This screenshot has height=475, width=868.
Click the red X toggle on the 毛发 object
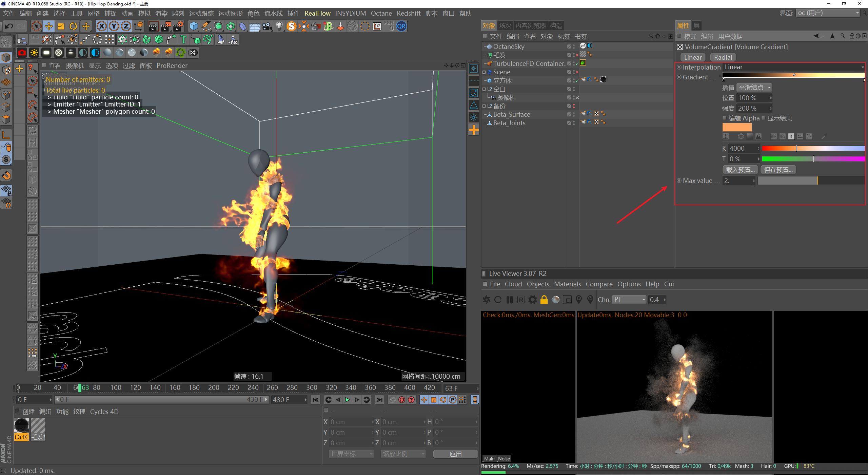577,55
